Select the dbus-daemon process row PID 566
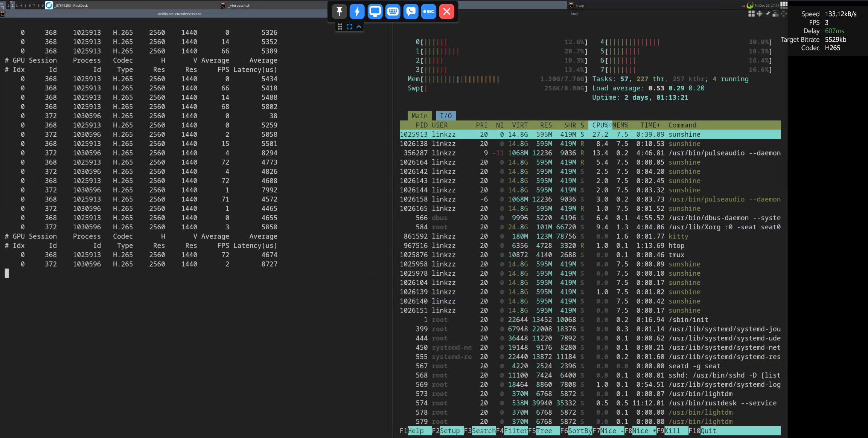Screen dimensions: 868x438 (x=590, y=218)
